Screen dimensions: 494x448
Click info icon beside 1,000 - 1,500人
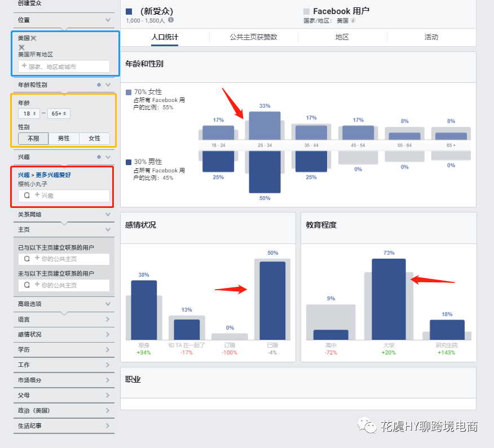(x=171, y=20)
